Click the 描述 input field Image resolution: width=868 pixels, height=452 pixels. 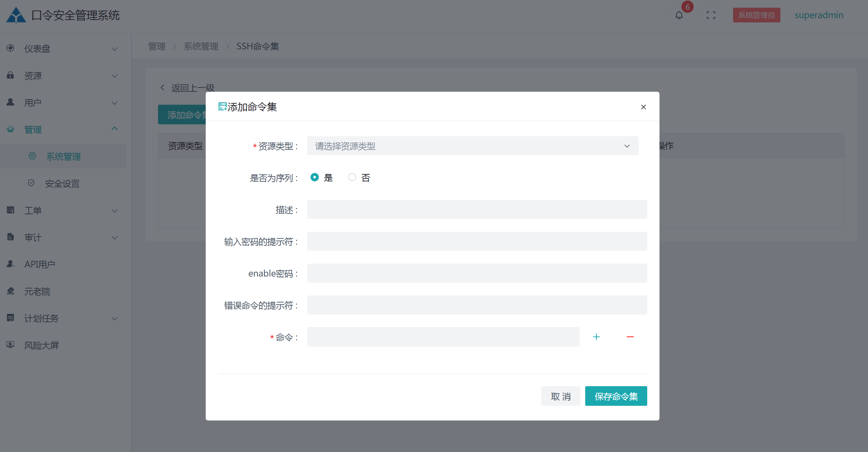[x=477, y=210]
